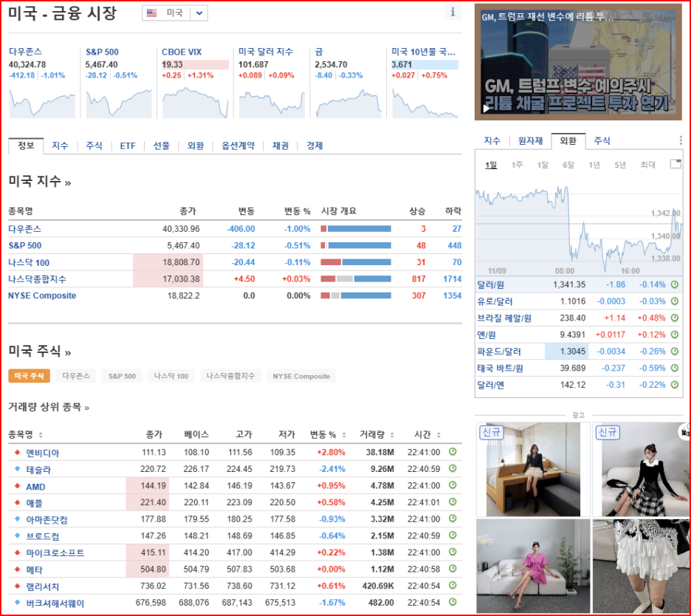Switch to the ETF tab
The width and height of the screenshot is (691, 616).
tap(128, 146)
